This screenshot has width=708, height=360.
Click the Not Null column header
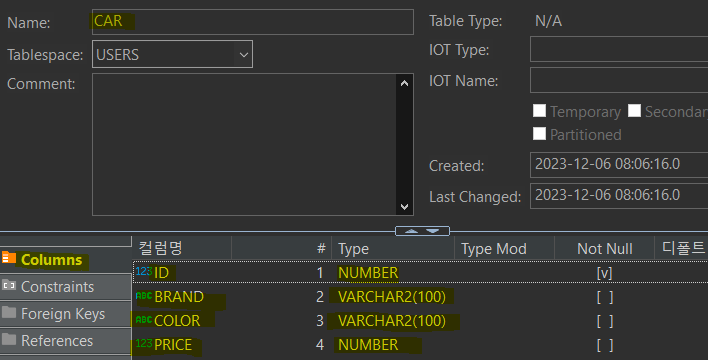tap(605, 248)
